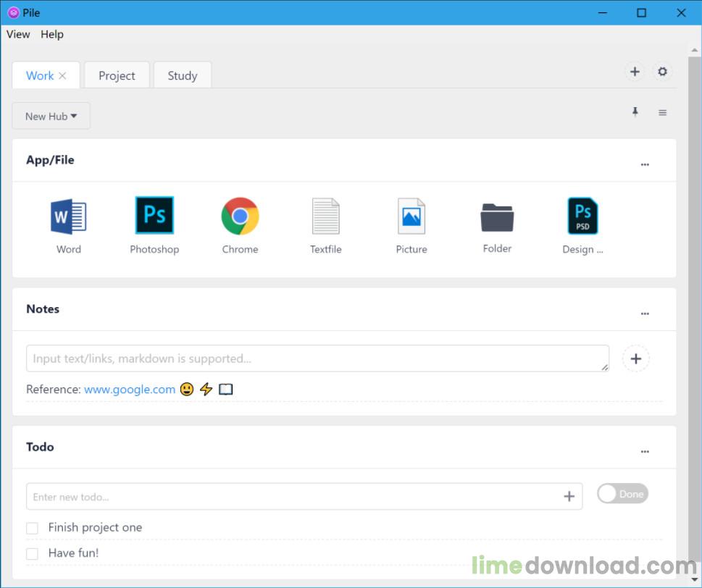Launch Photoshop from the App/File hub
Image resolution: width=702 pixels, height=588 pixels.
[x=154, y=215]
